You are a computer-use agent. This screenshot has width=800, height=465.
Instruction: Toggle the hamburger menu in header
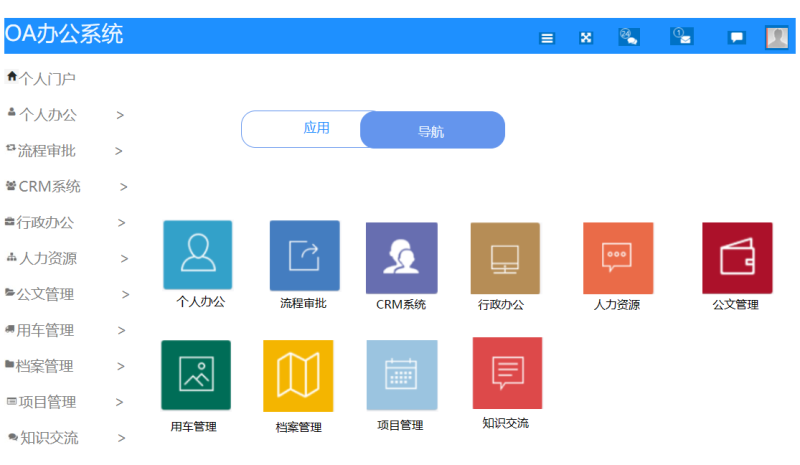[x=547, y=38]
